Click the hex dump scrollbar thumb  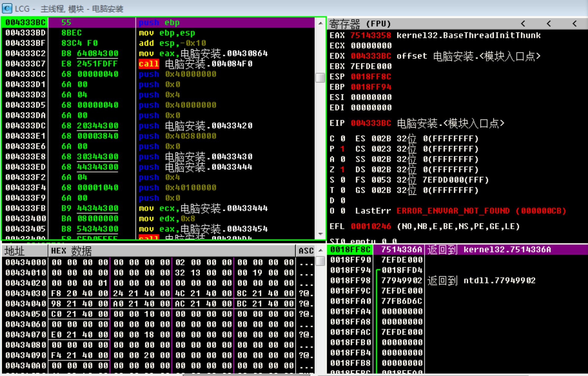coord(320,261)
